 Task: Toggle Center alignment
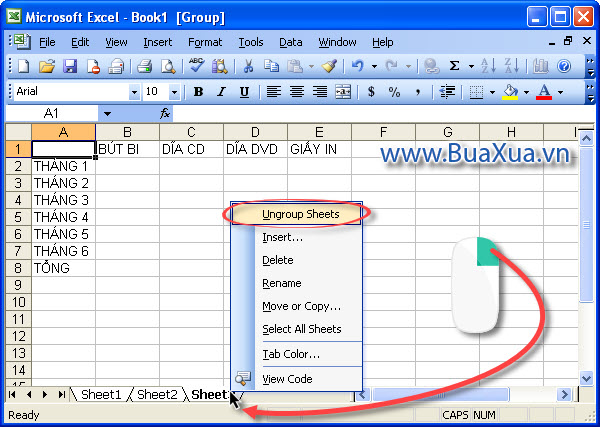click(297, 92)
